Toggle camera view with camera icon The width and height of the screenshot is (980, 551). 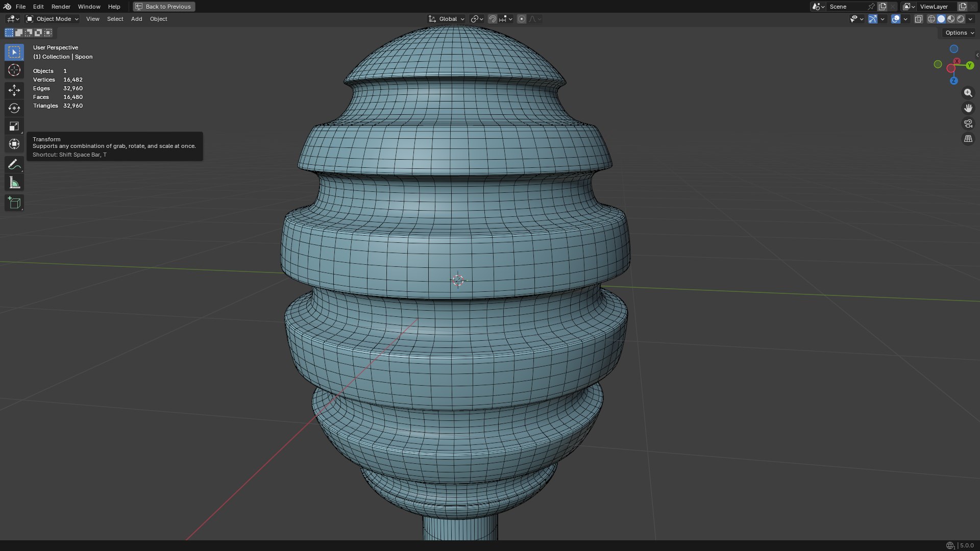pos(968,123)
